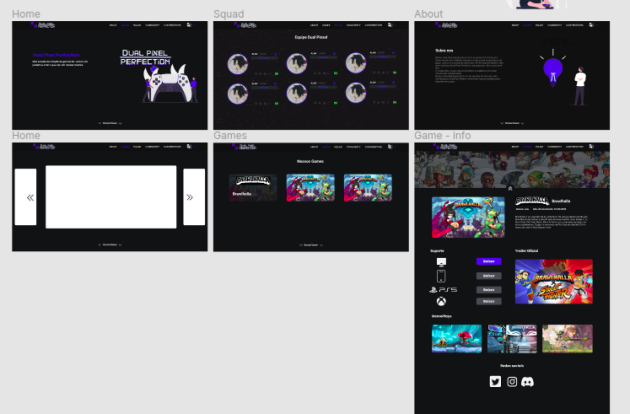Click the scroll-down chevron in About frame
Screen dimensions: 630x414
512,123
